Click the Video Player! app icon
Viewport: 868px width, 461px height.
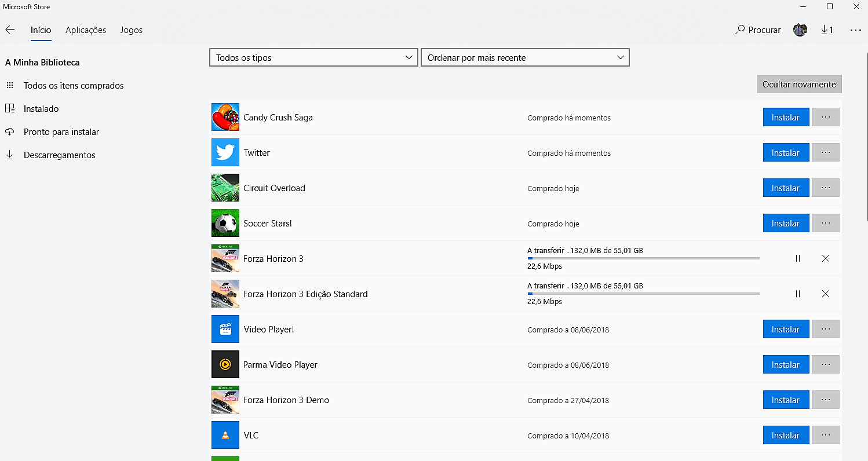click(x=225, y=329)
